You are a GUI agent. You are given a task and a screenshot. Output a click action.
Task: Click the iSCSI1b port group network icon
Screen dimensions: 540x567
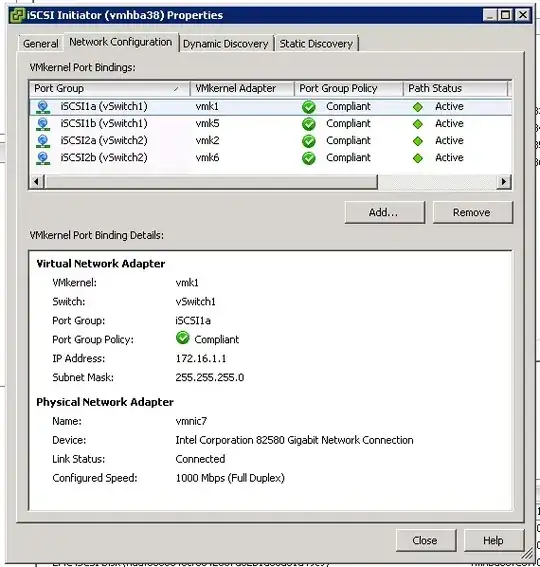point(43,124)
